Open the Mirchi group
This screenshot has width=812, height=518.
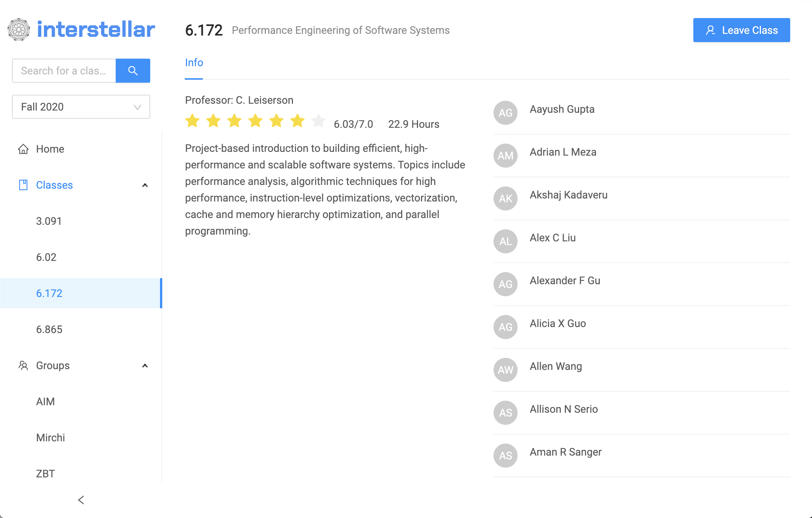[50, 438]
